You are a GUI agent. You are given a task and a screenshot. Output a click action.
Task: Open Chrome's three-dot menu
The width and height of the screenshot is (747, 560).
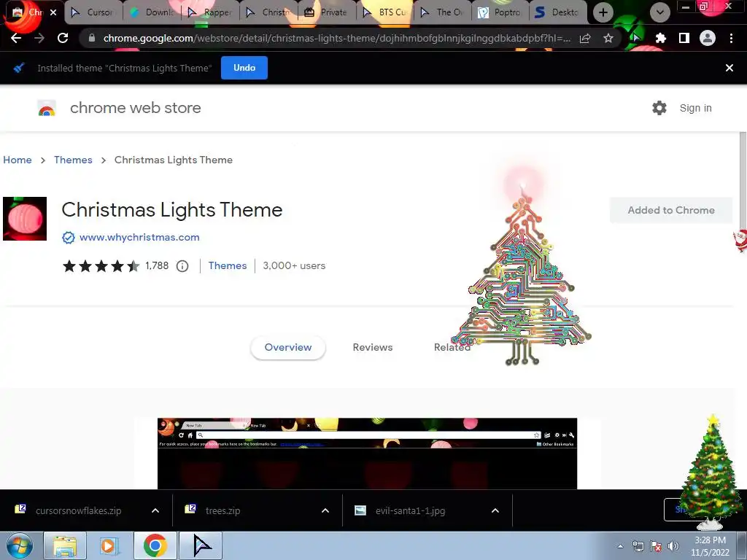[x=731, y=38]
